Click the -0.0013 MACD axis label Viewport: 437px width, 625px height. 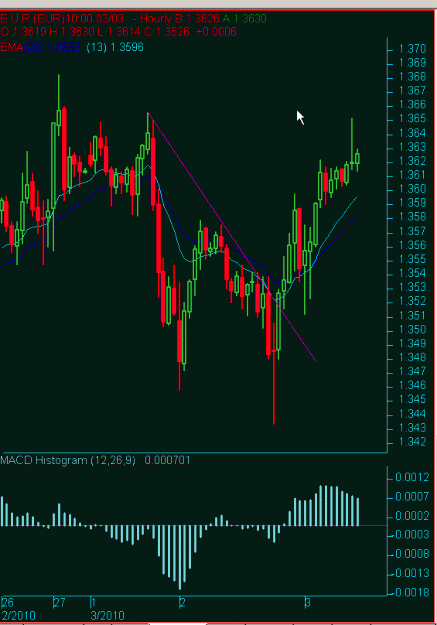tap(411, 573)
